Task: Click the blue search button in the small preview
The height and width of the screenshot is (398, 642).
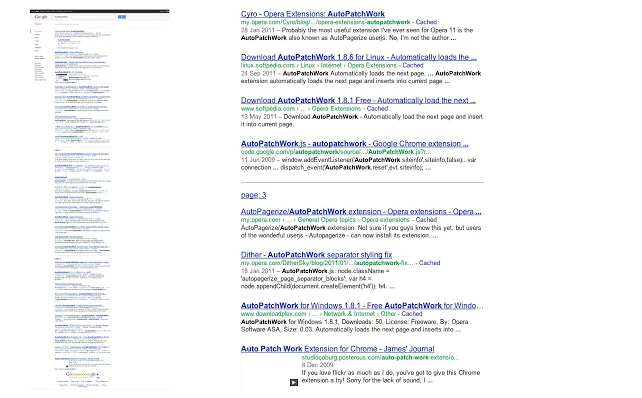Action: point(122,17)
